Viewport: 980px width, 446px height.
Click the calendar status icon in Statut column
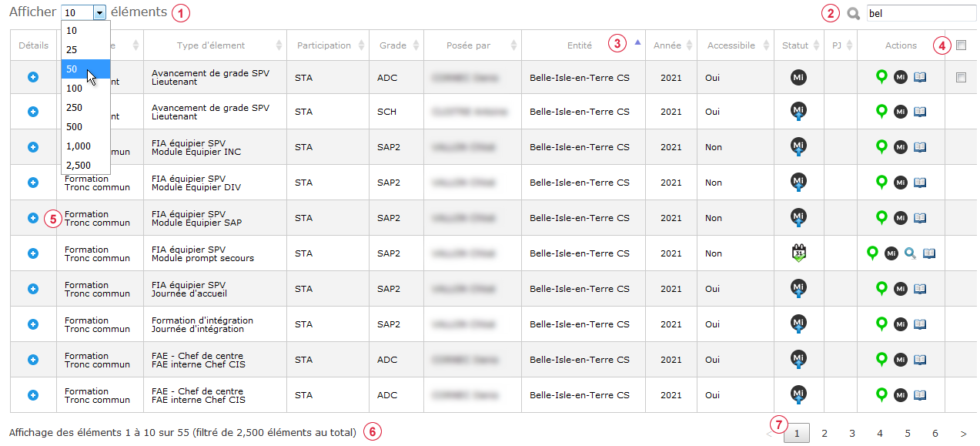(798, 253)
